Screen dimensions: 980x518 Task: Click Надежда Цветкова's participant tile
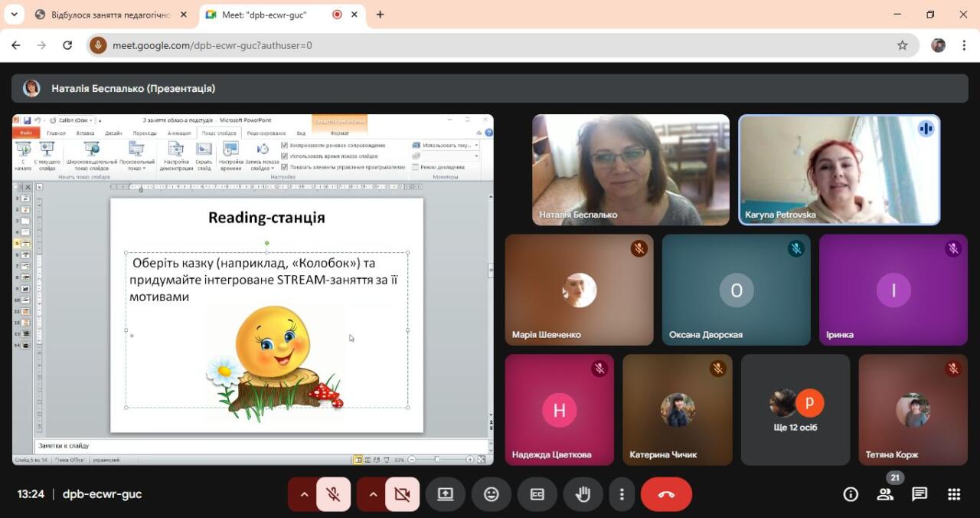point(560,410)
